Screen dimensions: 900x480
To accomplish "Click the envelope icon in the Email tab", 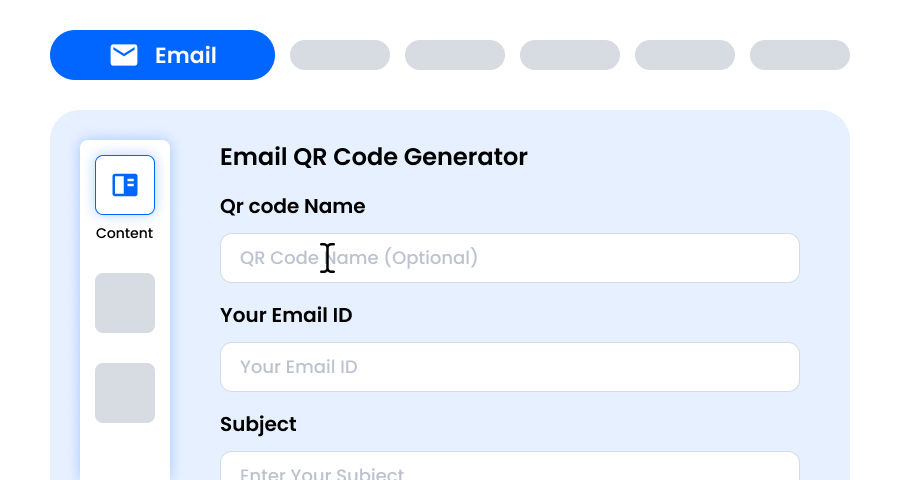I will coord(124,55).
